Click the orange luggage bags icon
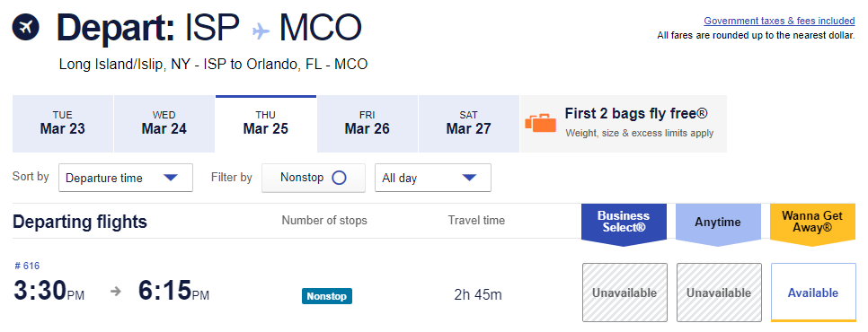The image size is (868, 332). pos(540,123)
